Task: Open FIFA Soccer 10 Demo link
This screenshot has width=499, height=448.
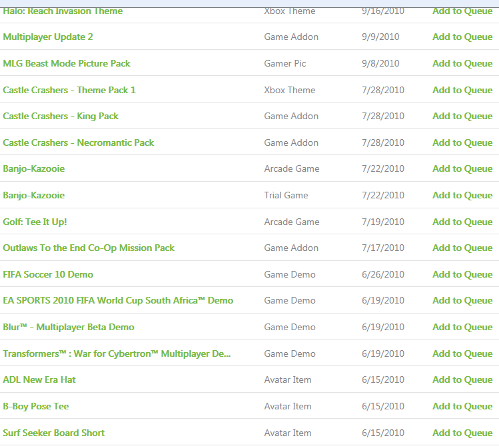Action: point(48,274)
